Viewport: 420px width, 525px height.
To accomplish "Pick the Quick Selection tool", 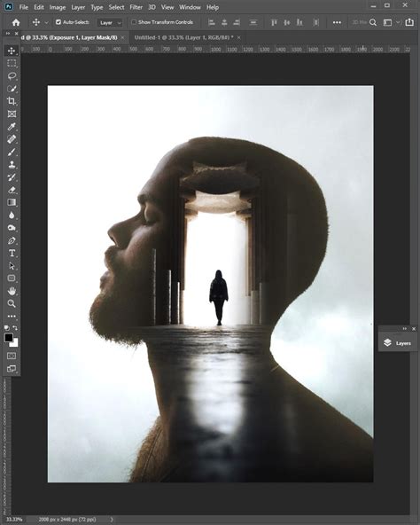I will [12, 89].
